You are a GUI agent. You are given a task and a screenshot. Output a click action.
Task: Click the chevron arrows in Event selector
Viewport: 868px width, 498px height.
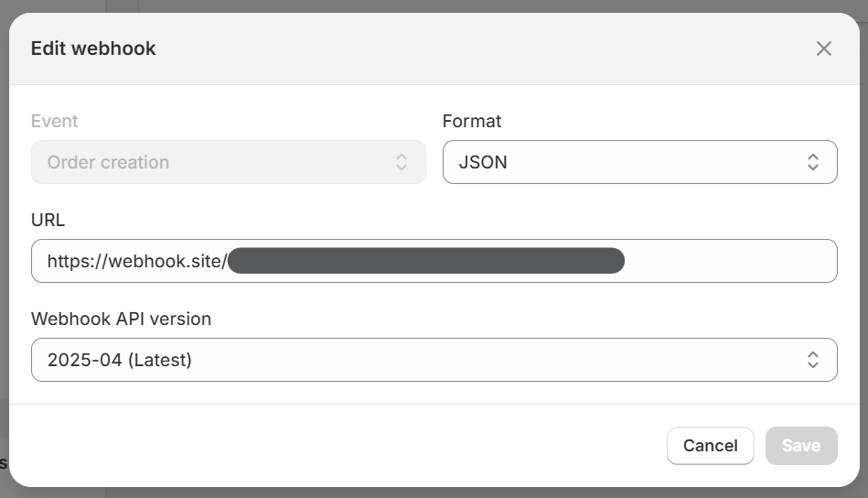click(401, 162)
